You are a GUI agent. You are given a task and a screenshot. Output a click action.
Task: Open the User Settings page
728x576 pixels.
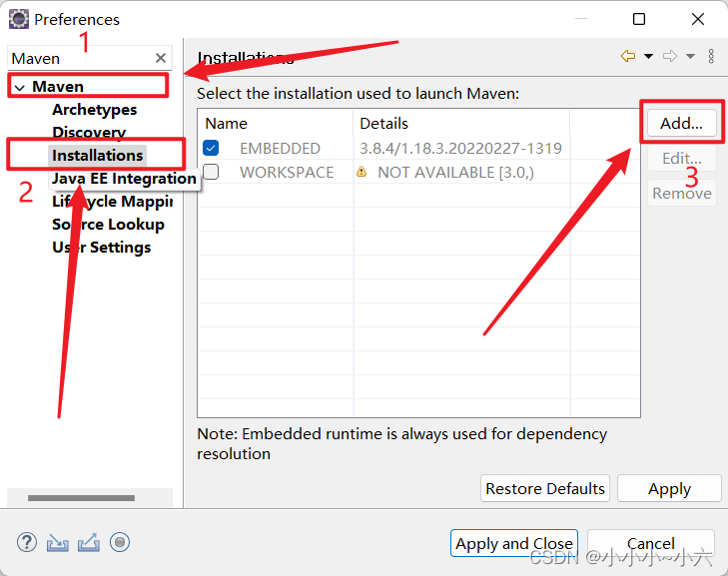coord(101,248)
